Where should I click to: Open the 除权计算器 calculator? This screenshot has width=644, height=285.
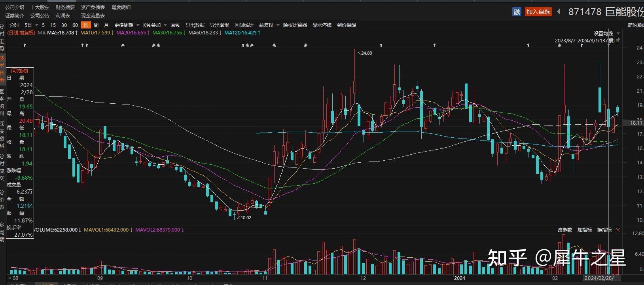coord(295,25)
